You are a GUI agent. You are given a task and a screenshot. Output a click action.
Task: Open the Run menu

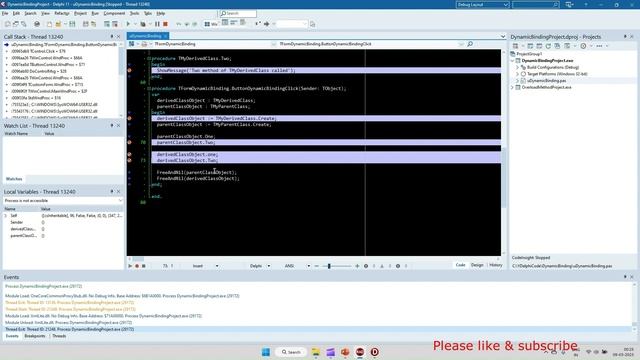click(95, 13)
